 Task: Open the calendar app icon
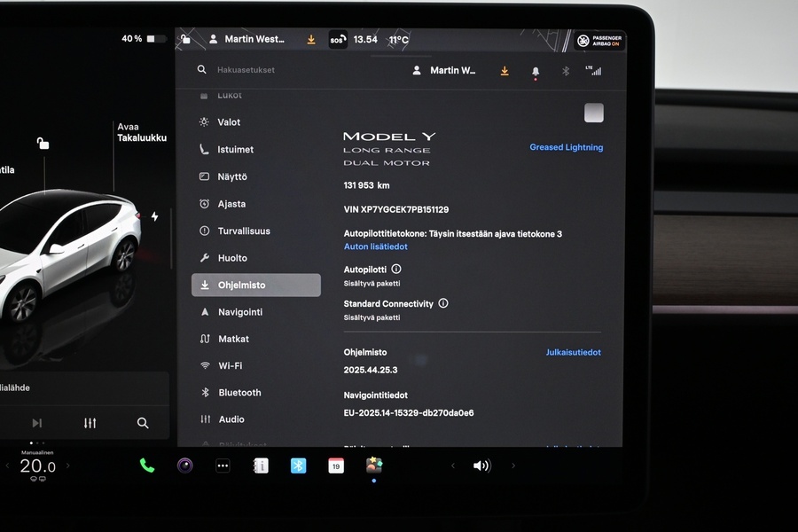click(x=336, y=465)
